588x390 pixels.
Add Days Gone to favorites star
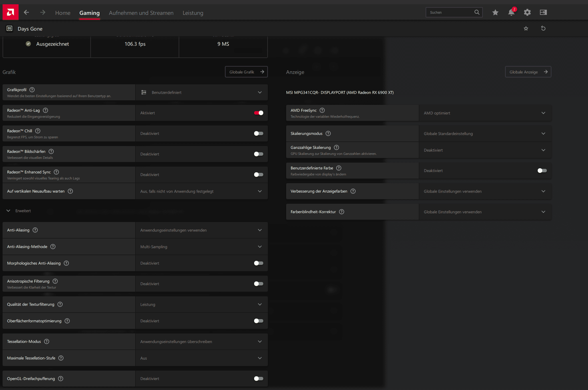click(526, 28)
